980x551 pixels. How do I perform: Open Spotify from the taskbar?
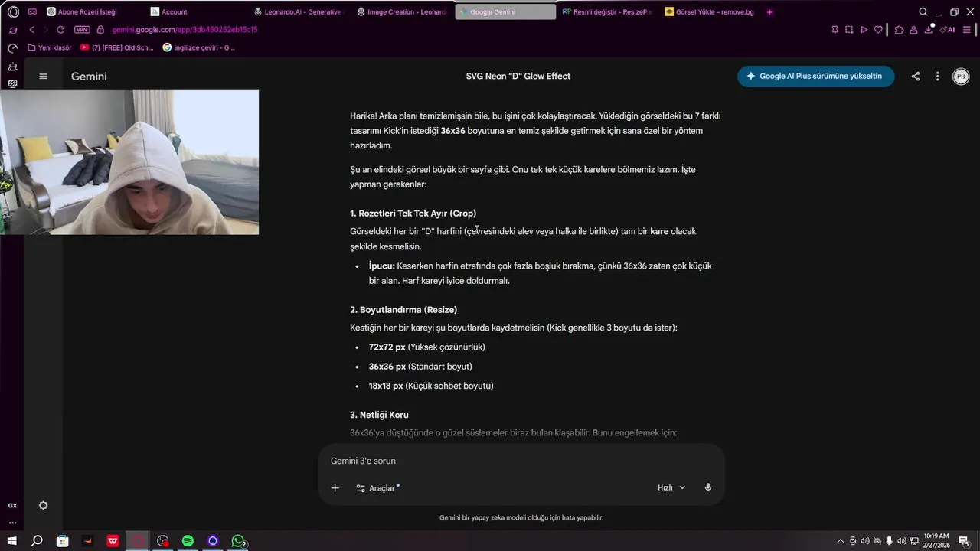(x=188, y=541)
